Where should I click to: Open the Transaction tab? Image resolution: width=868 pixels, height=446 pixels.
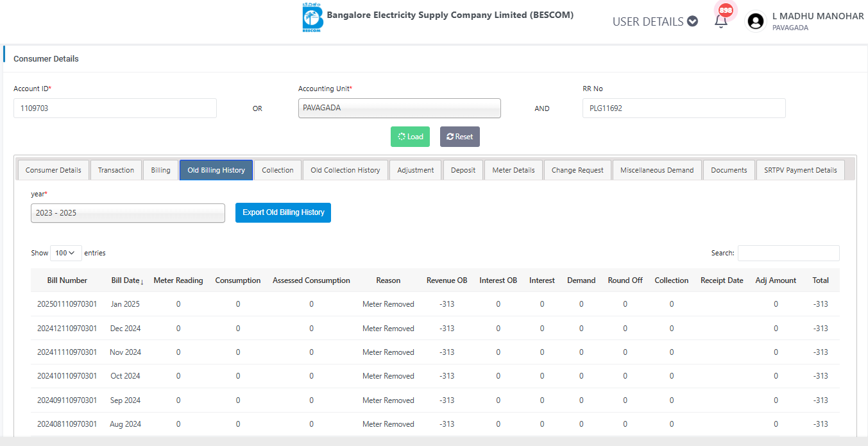pyautogui.click(x=116, y=170)
